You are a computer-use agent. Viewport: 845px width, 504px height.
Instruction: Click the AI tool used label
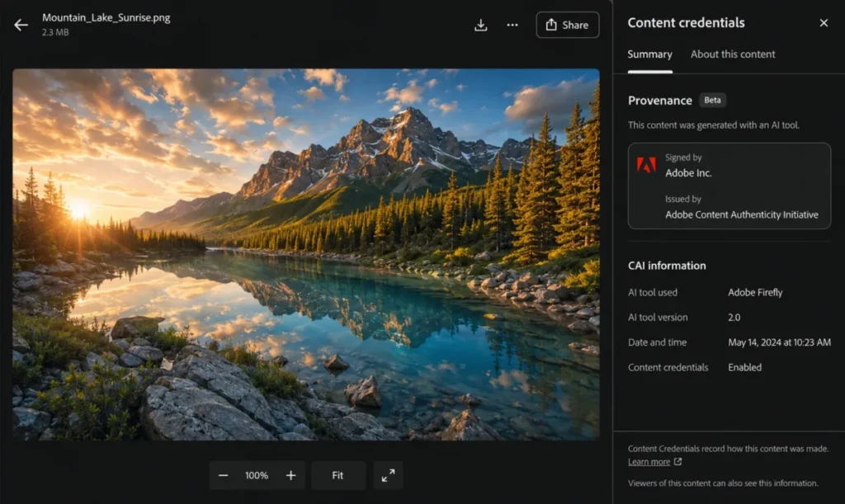(653, 292)
